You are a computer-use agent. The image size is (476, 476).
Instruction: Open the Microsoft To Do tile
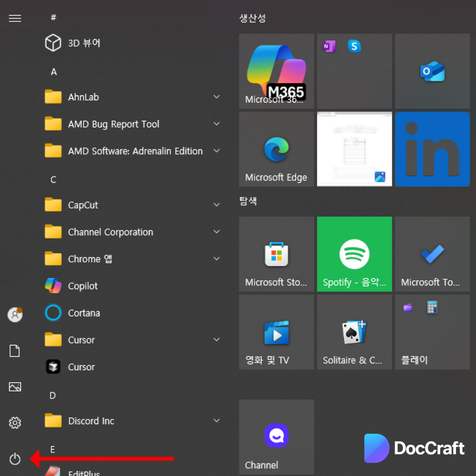click(x=432, y=254)
